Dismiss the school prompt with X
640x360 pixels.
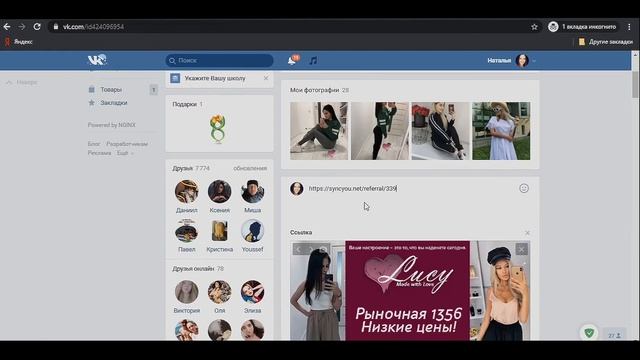click(266, 78)
